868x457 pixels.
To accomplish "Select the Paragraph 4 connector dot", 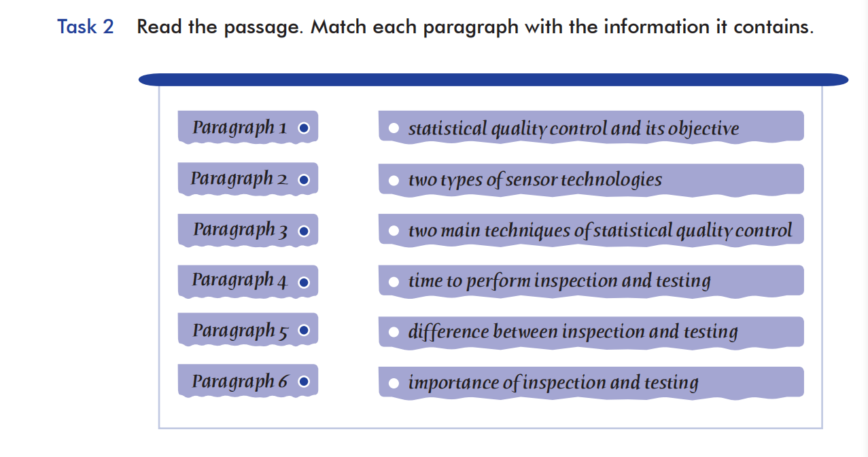I will [304, 282].
